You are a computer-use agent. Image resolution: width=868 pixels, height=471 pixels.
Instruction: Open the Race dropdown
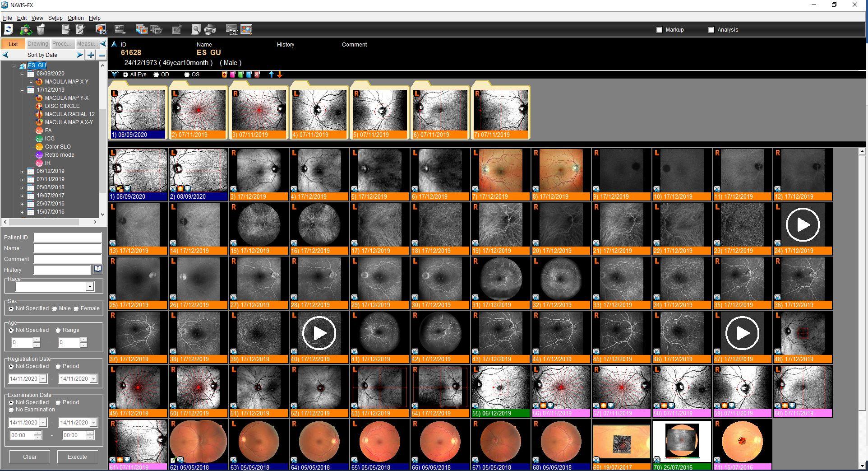[x=90, y=287]
